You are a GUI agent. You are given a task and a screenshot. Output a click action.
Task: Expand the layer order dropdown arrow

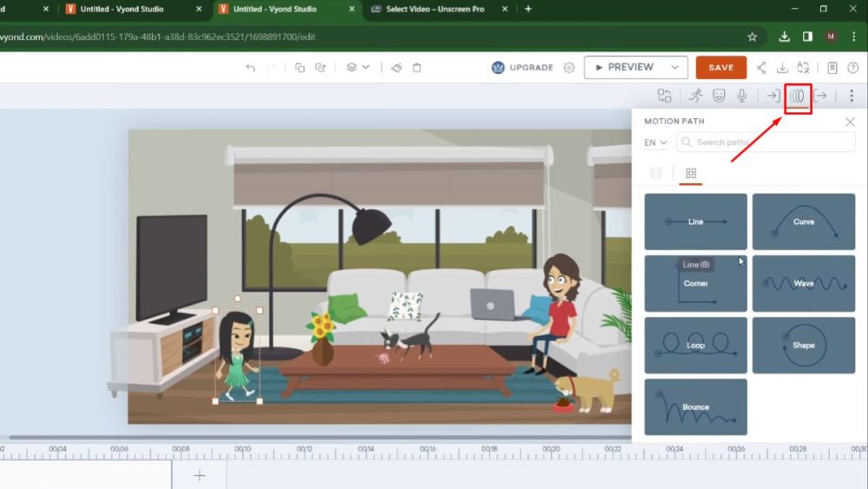click(x=366, y=67)
